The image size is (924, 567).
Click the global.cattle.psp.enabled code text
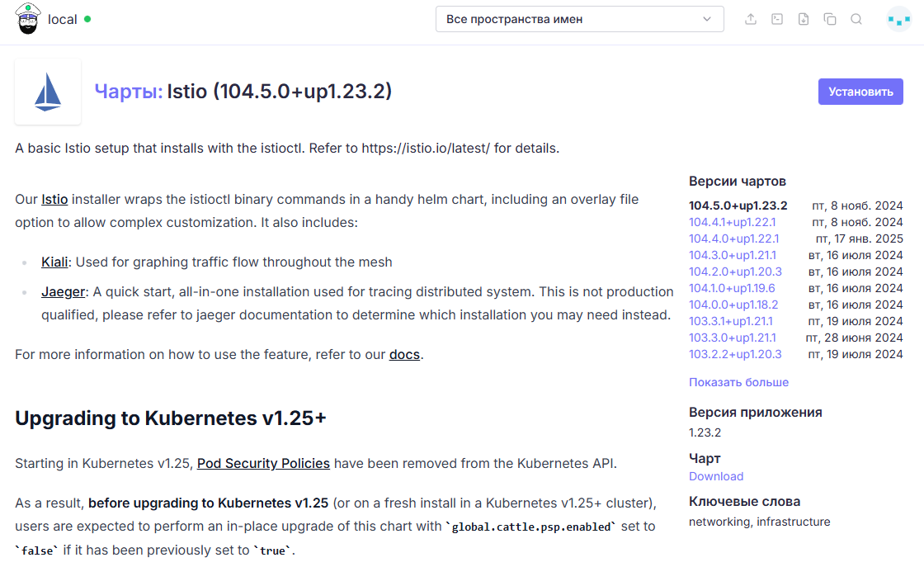point(531,527)
